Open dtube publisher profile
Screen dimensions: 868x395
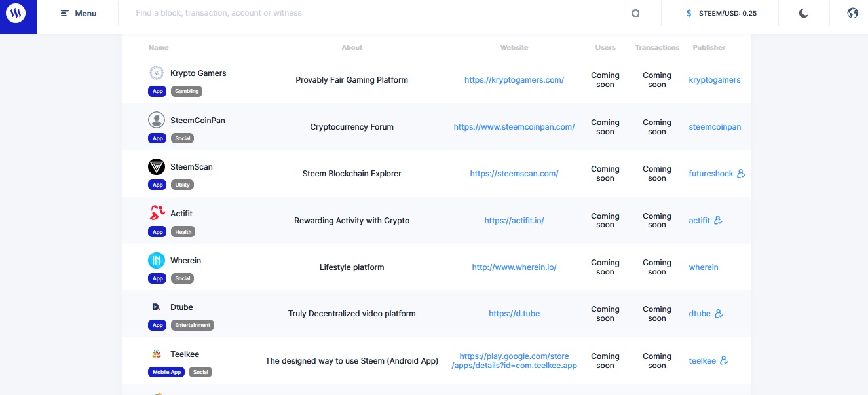(700, 314)
